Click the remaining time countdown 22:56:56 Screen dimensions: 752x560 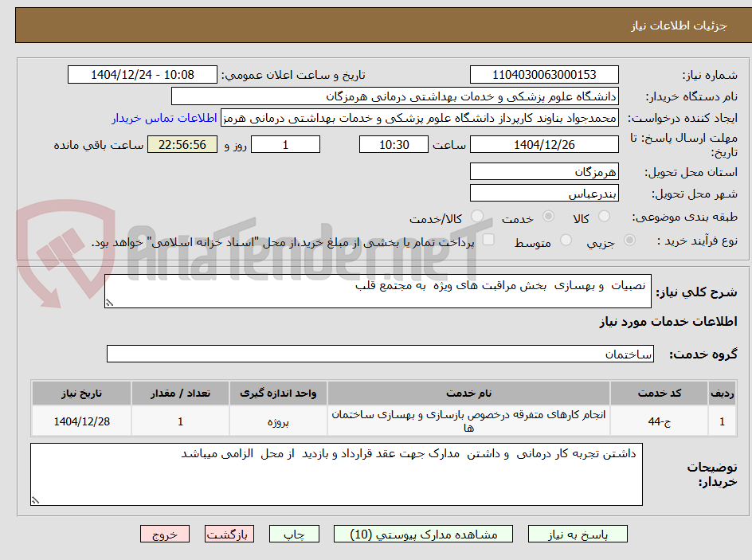pos(182,144)
